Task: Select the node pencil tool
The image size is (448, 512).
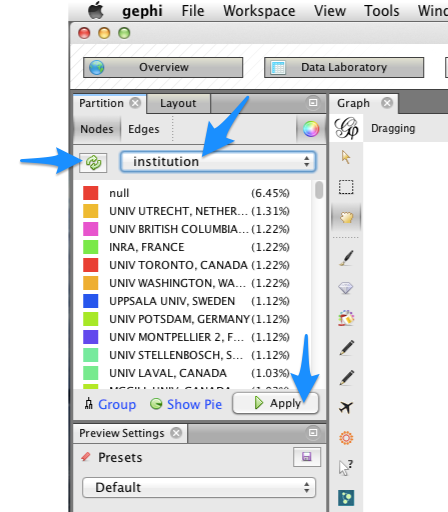Action: click(x=346, y=348)
